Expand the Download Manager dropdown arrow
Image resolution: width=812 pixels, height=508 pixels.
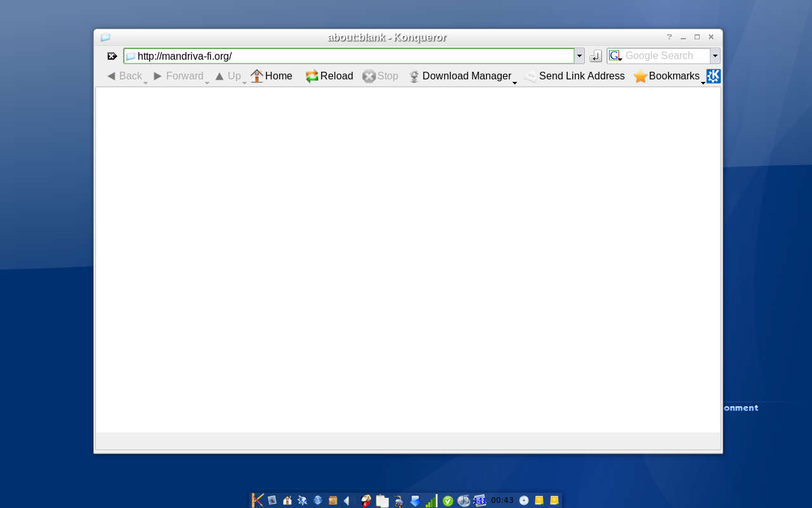coord(514,83)
